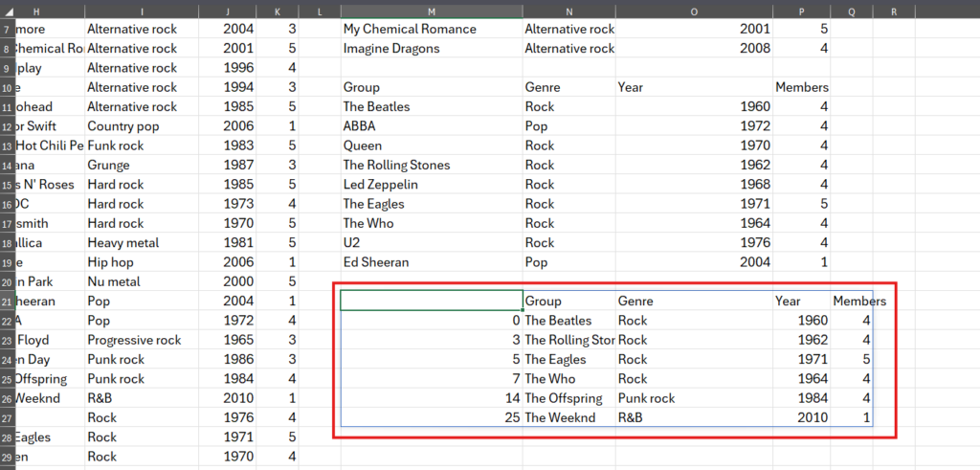Click the year 1981 cell
Image resolution: width=980 pixels, height=470 pixels.
[x=228, y=242]
